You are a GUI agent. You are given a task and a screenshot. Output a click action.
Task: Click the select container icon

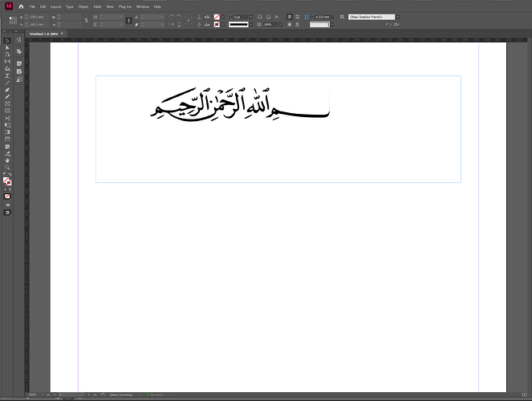(199, 17)
